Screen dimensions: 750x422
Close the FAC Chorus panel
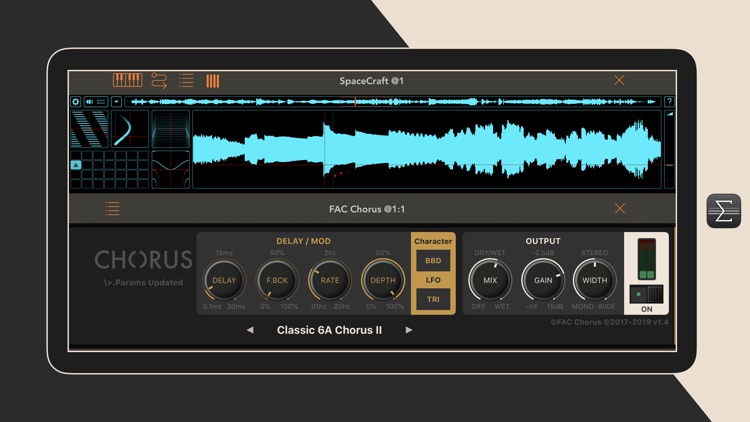click(x=620, y=208)
